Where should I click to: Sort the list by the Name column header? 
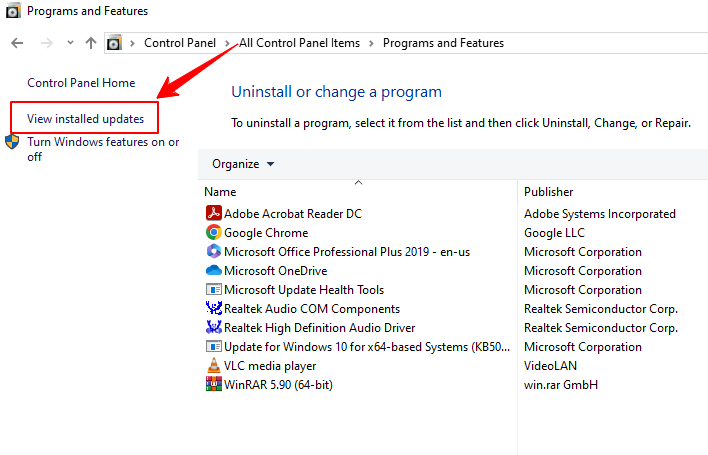coord(220,191)
